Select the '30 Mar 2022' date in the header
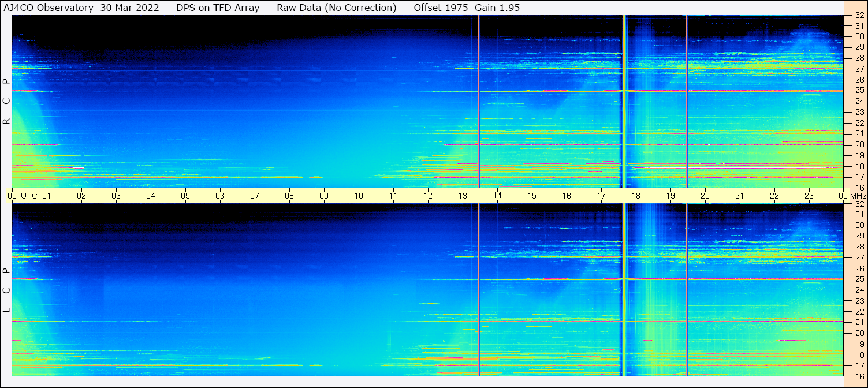 (130, 8)
